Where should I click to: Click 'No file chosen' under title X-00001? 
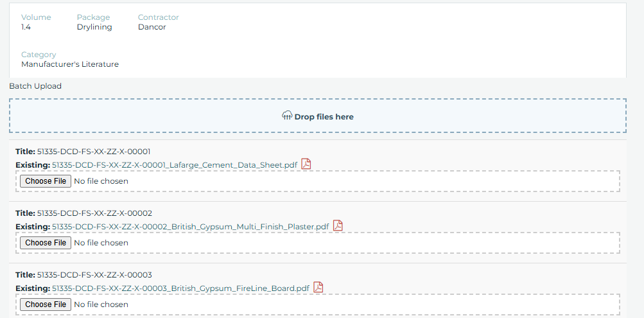coord(101,181)
